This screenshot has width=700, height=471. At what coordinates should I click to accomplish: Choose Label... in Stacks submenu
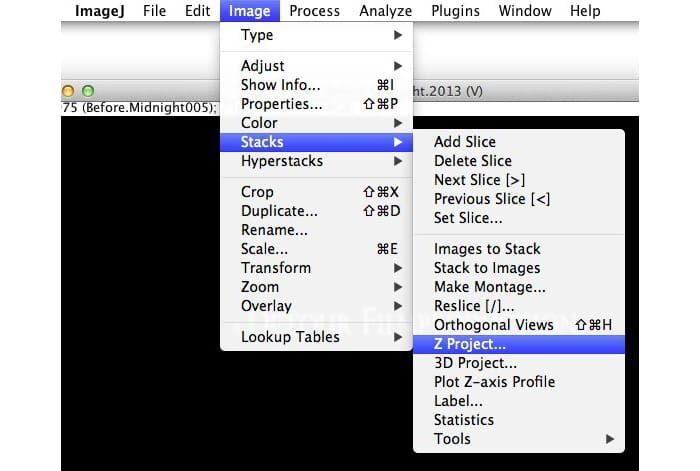pyautogui.click(x=519, y=401)
